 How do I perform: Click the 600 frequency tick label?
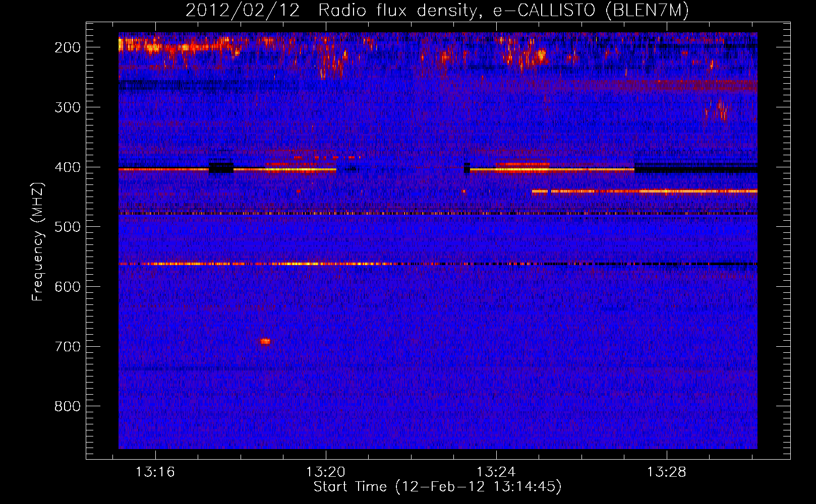[68, 287]
